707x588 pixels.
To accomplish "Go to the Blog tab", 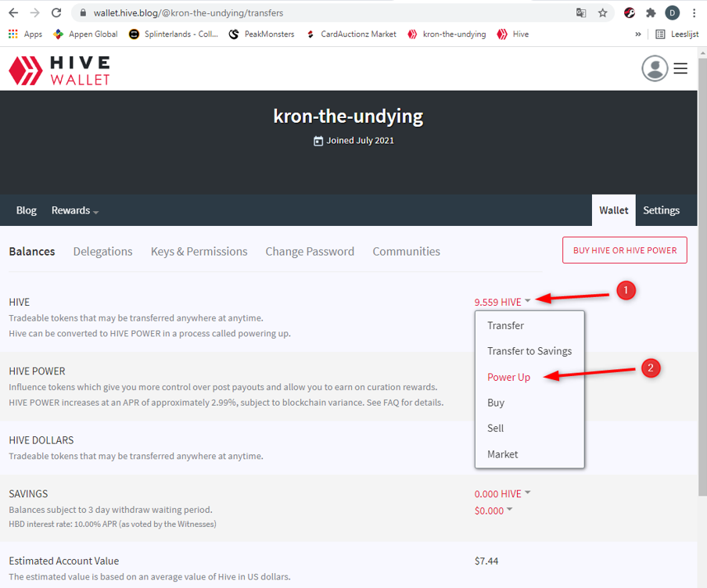I will (x=26, y=210).
